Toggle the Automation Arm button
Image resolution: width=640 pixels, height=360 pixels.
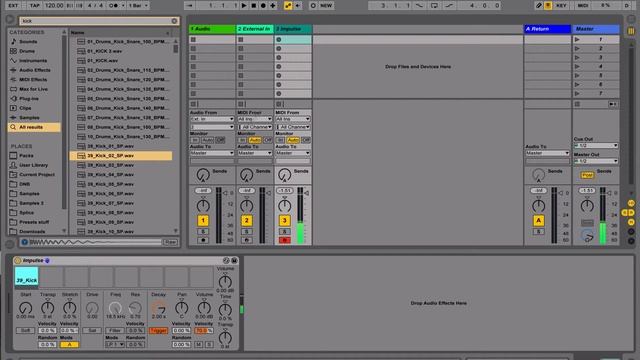(288, 6)
